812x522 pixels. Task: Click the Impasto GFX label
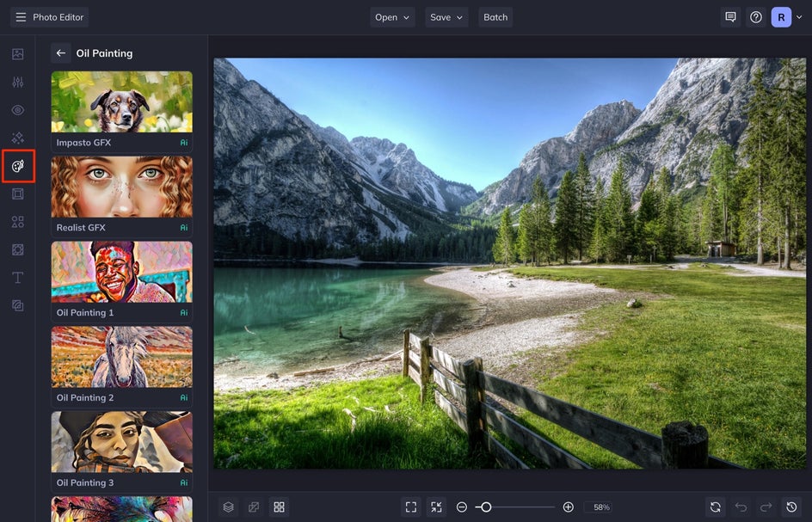point(83,143)
